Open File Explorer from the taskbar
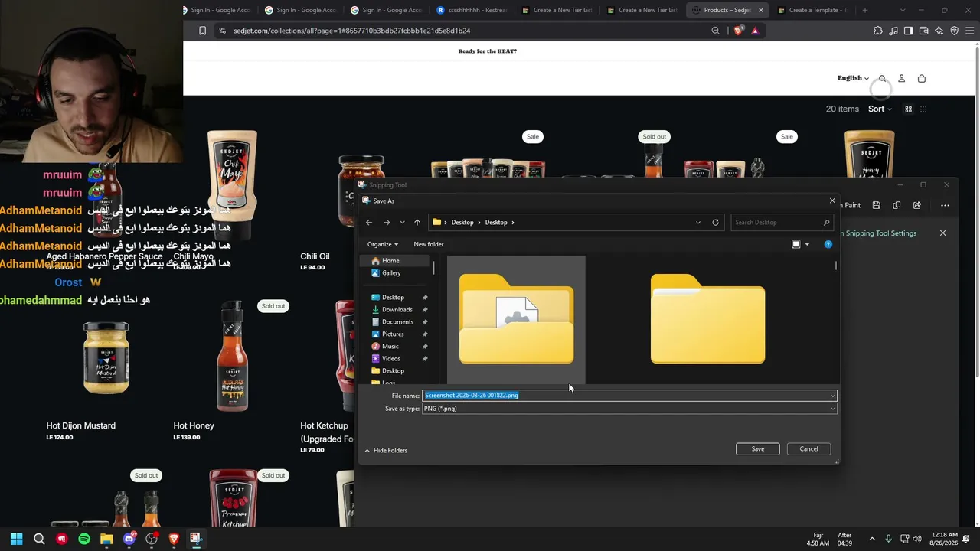Screen dimensions: 980x551 click(x=106, y=539)
